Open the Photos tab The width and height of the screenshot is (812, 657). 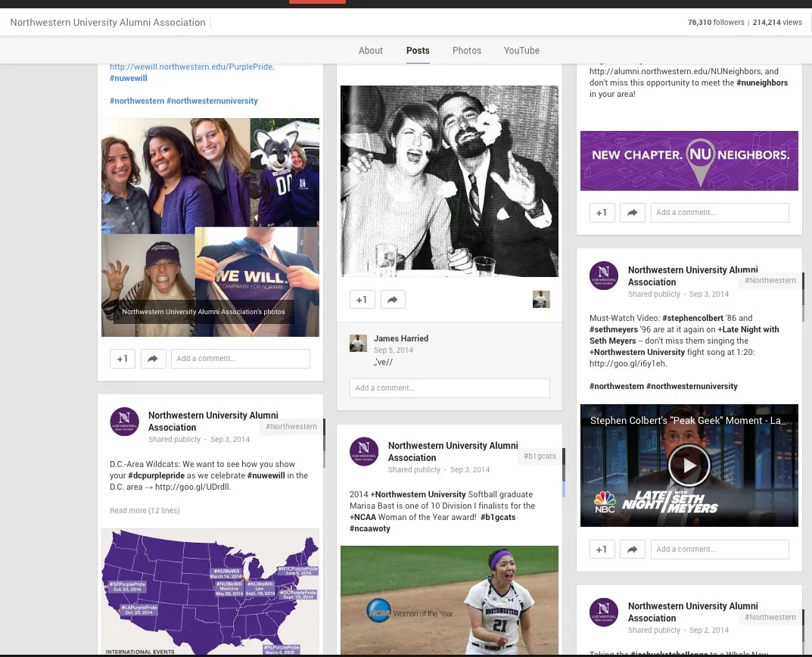(x=467, y=50)
